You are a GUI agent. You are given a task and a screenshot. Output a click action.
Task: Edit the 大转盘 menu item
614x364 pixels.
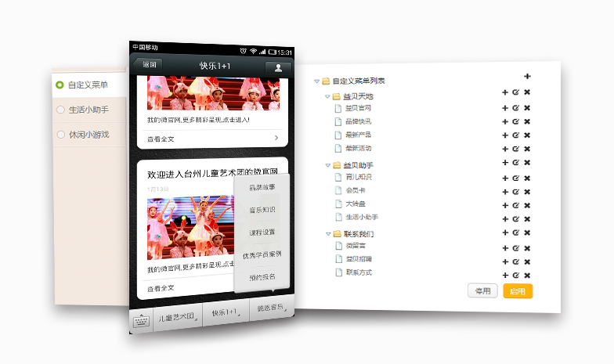tap(515, 205)
